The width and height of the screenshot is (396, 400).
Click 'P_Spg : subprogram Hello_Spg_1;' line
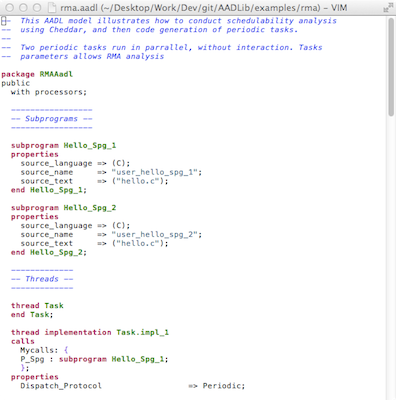click(x=94, y=359)
